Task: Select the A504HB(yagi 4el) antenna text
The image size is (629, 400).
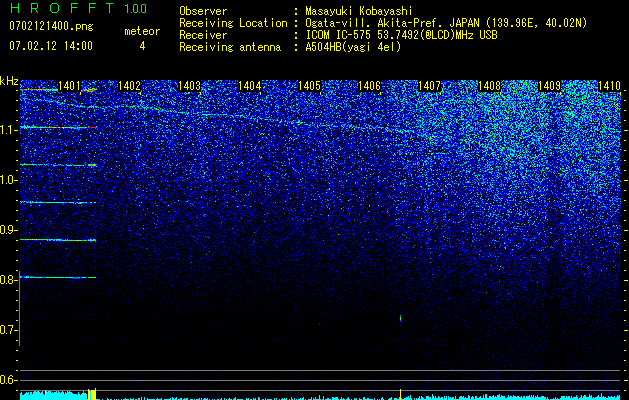Action: click(x=353, y=47)
